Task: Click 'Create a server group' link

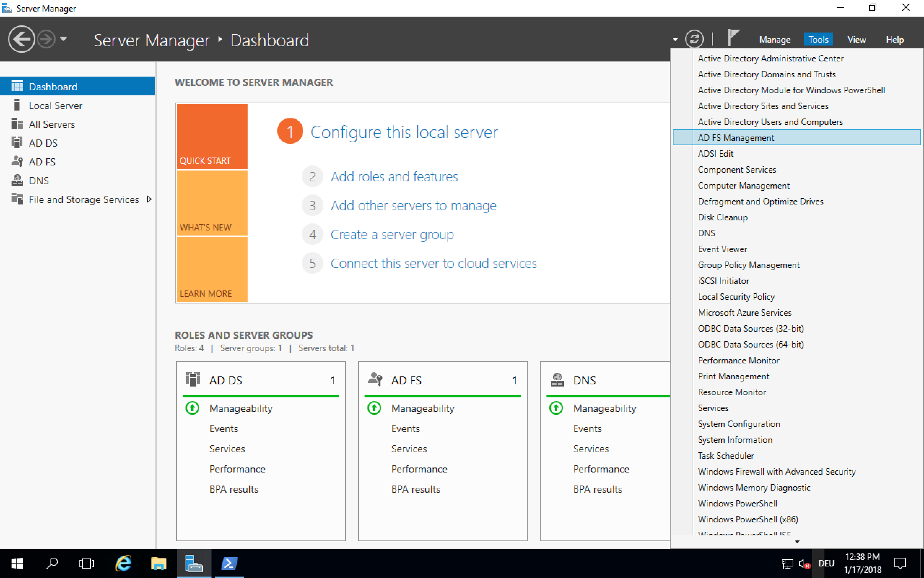Action: tap(392, 234)
